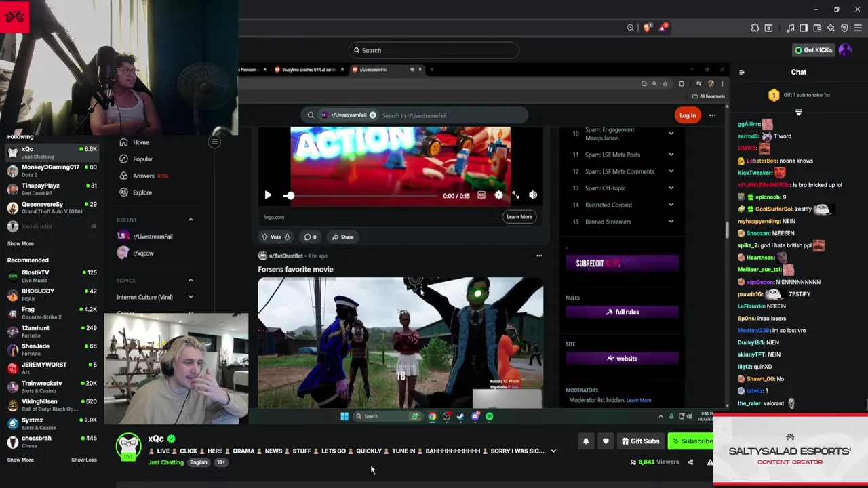Image resolution: width=868 pixels, height=488 pixels.
Task: Open Brave Shields lion icon
Action: coord(647,28)
